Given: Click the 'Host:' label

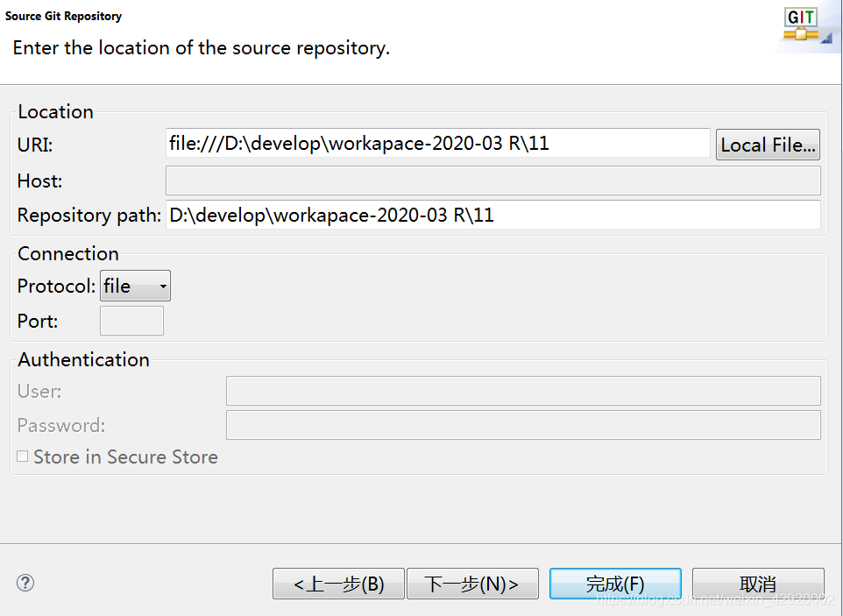Looking at the screenshot, I should 39,181.
